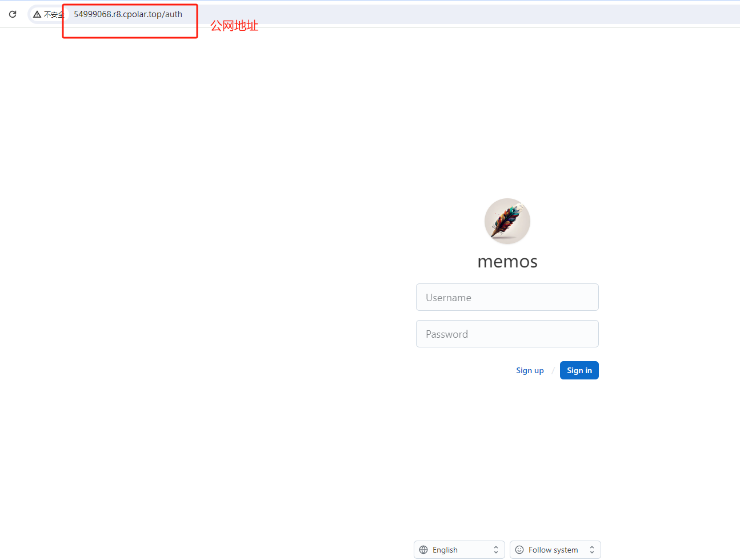This screenshot has height=560, width=740.
Task: Open the English language dropdown
Action: pos(459,550)
